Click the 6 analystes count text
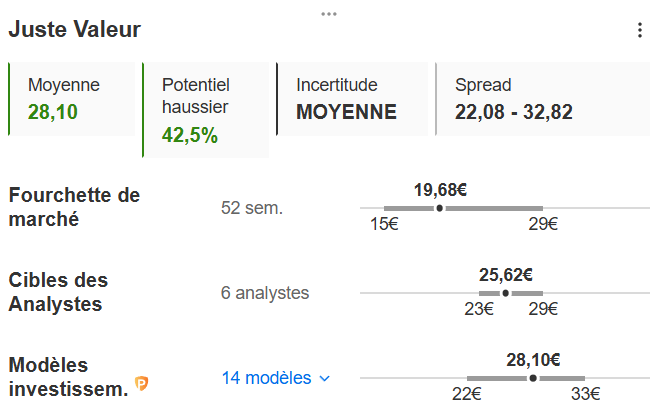Image resolution: width=661 pixels, height=415 pixels. (265, 293)
